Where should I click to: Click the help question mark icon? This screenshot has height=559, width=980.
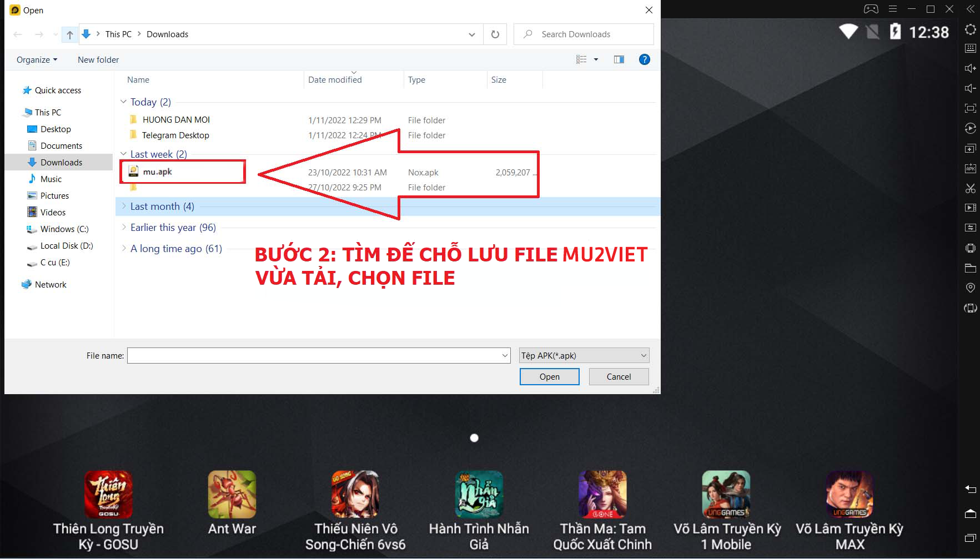pyautogui.click(x=644, y=59)
